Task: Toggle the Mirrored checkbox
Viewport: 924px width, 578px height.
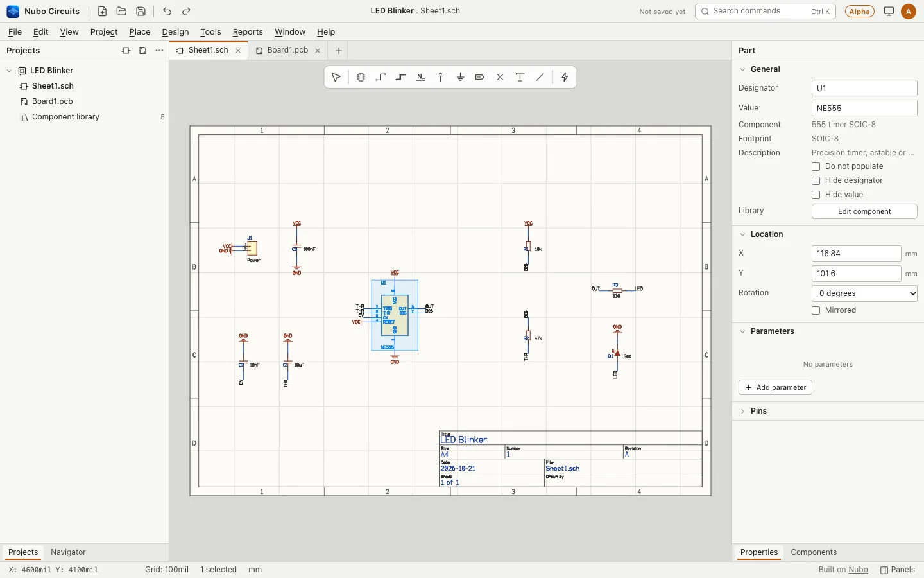Action: coord(816,310)
